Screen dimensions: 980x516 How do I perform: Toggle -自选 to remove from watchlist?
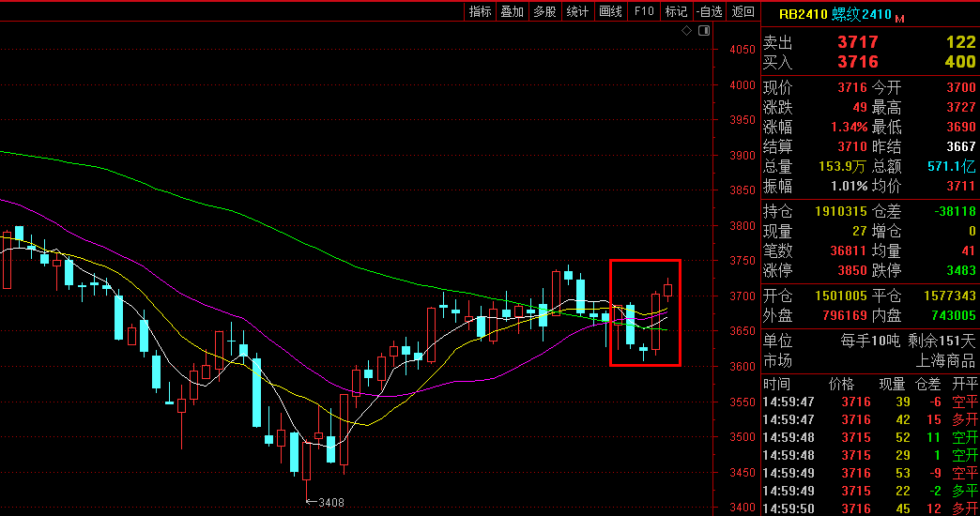[709, 11]
